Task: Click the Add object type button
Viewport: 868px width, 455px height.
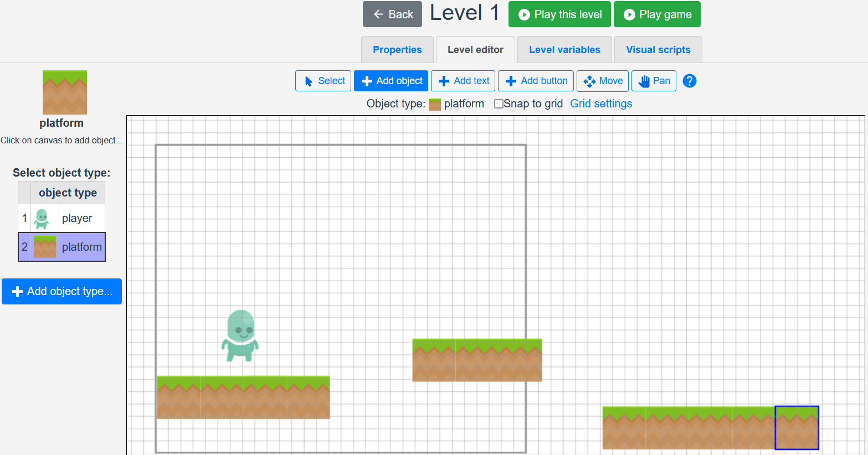Action: click(61, 291)
